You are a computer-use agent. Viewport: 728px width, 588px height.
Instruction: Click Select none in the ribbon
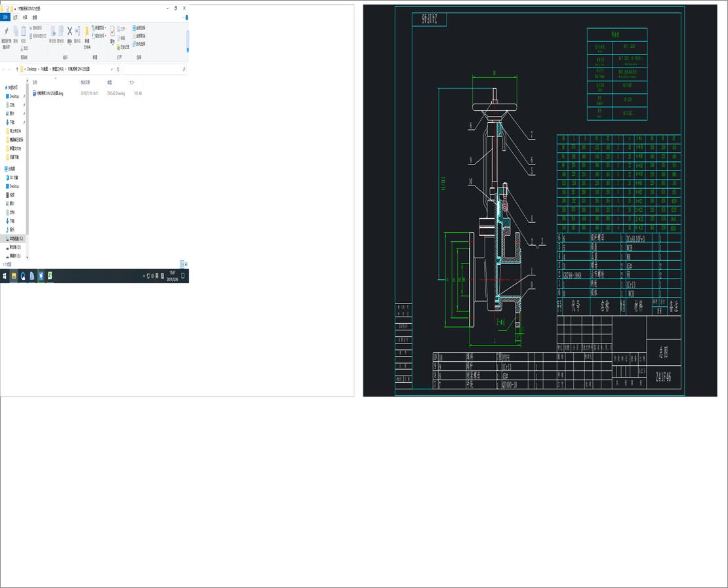(x=139, y=36)
